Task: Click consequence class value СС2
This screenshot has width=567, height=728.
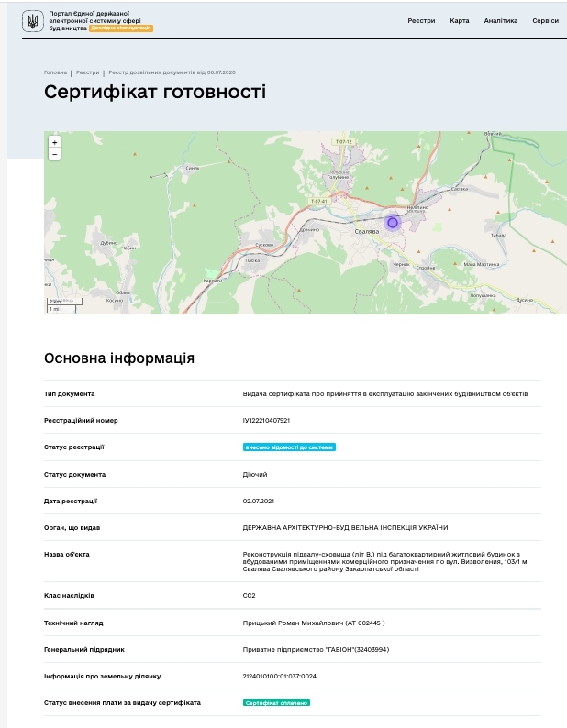Action: click(x=250, y=595)
